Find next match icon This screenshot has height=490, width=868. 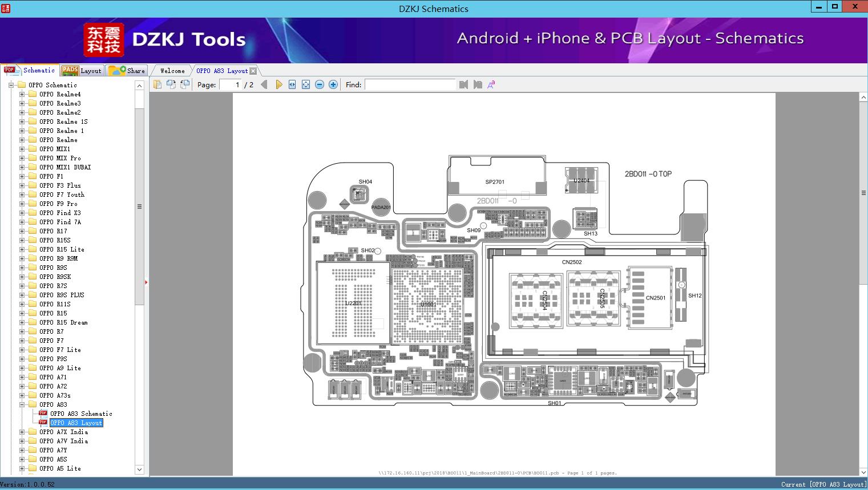(x=478, y=84)
